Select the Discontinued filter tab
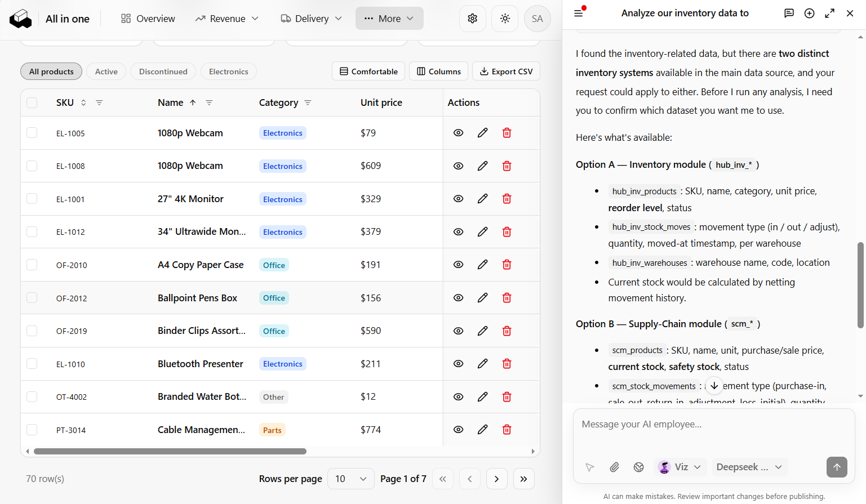 click(x=163, y=72)
